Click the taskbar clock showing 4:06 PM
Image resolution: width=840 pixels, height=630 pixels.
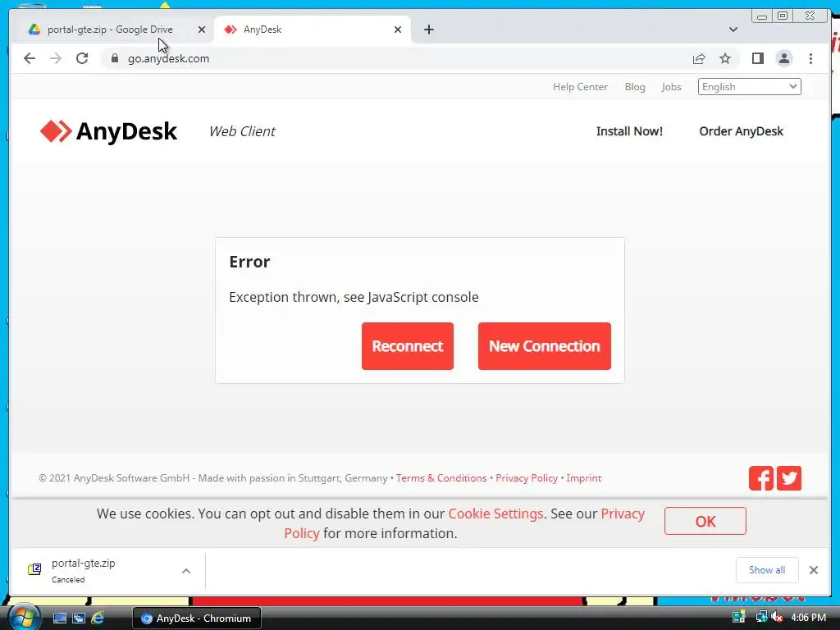pyautogui.click(x=808, y=618)
